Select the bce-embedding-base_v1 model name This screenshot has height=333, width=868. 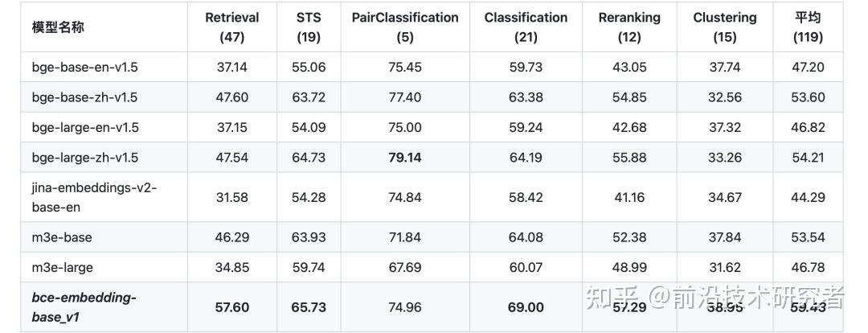[84, 307]
